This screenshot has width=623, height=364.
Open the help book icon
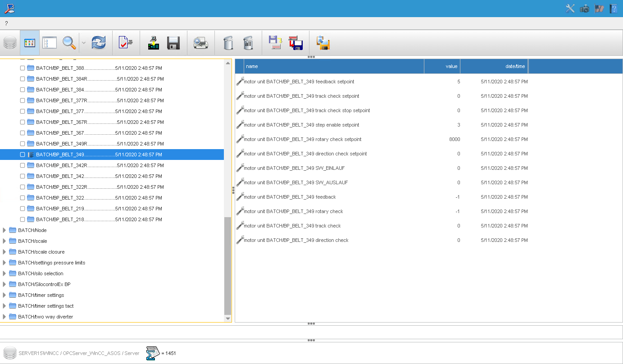(x=614, y=8)
